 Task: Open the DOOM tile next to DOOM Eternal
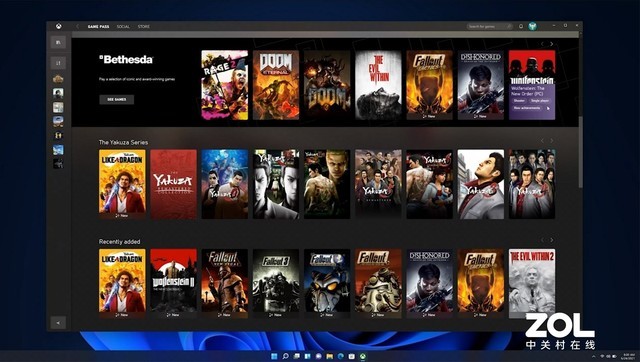tap(327, 85)
